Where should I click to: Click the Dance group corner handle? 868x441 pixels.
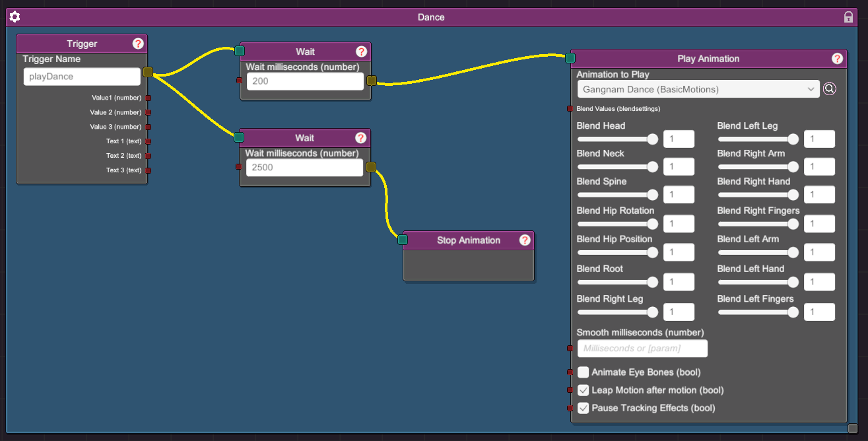click(x=852, y=428)
